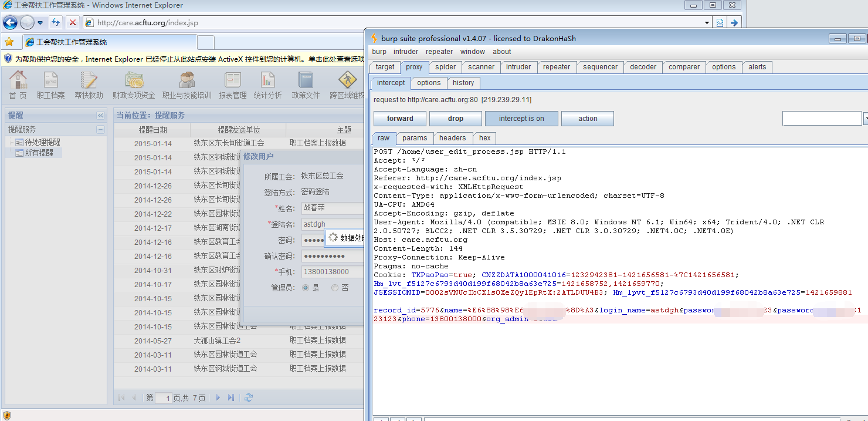Open the about menu
Viewport: 868px width, 421px height.
point(501,52)
